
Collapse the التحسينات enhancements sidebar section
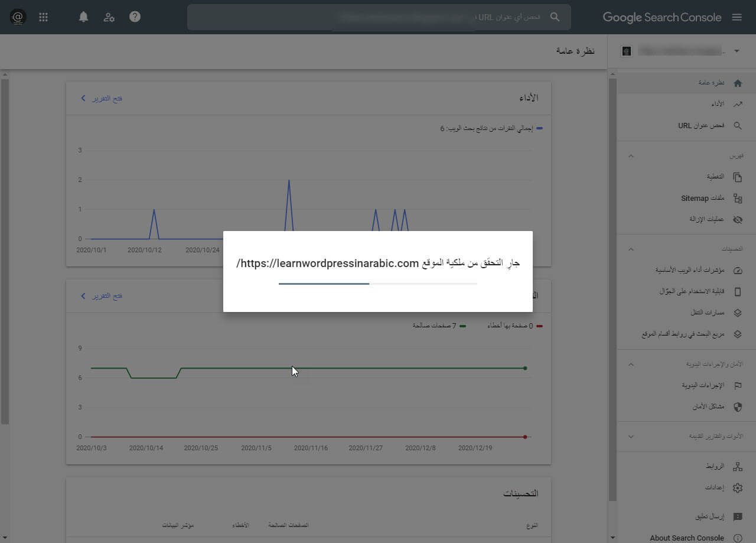(631, 249)
